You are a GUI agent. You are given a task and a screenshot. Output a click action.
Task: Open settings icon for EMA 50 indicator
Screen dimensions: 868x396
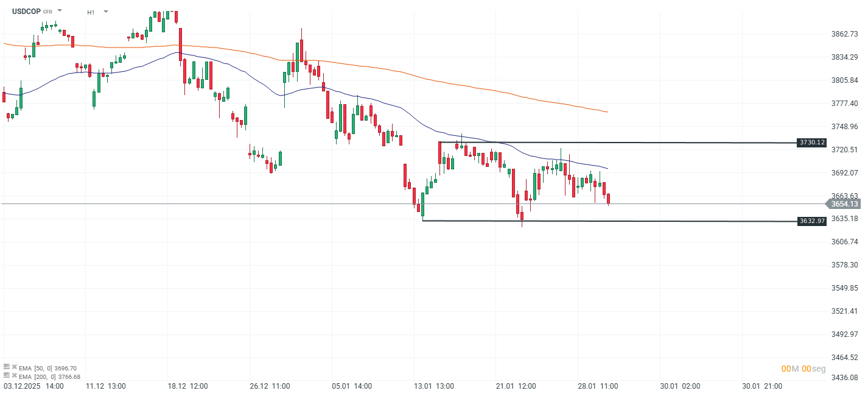[x=7, y=367]
